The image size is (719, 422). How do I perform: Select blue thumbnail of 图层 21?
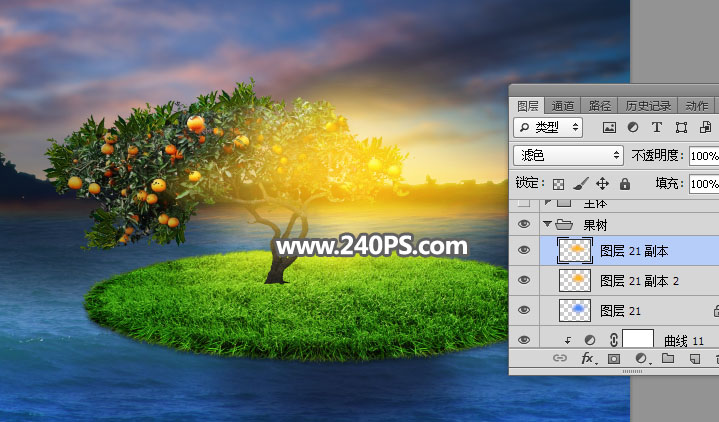coord(575,310)
